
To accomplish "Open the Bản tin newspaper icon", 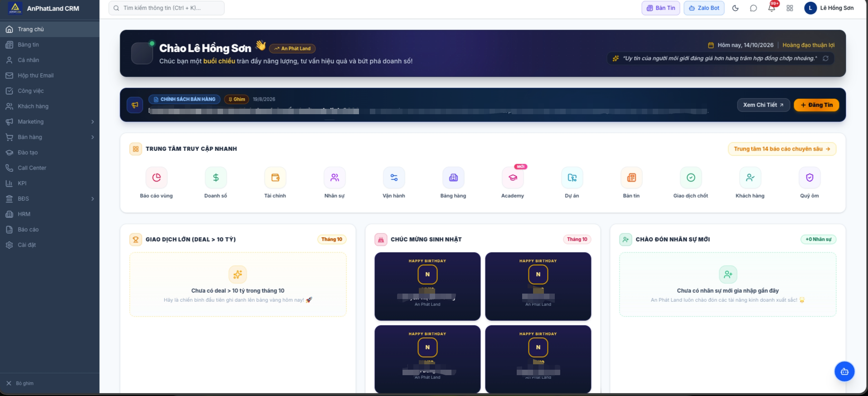I will [x=631, y=178].
